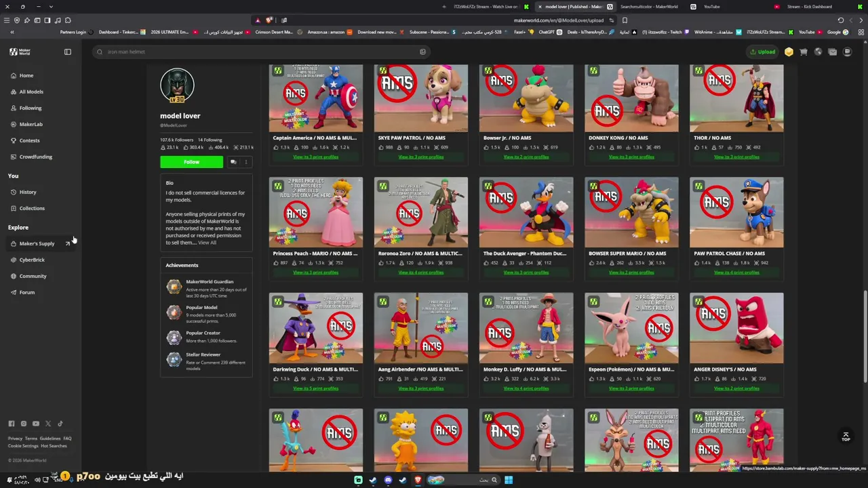Switch to iTZzWoLFZz Stream Watch Live tab
Screen dimensions: 868x488
pyautogui.click(x=490, y=7)
